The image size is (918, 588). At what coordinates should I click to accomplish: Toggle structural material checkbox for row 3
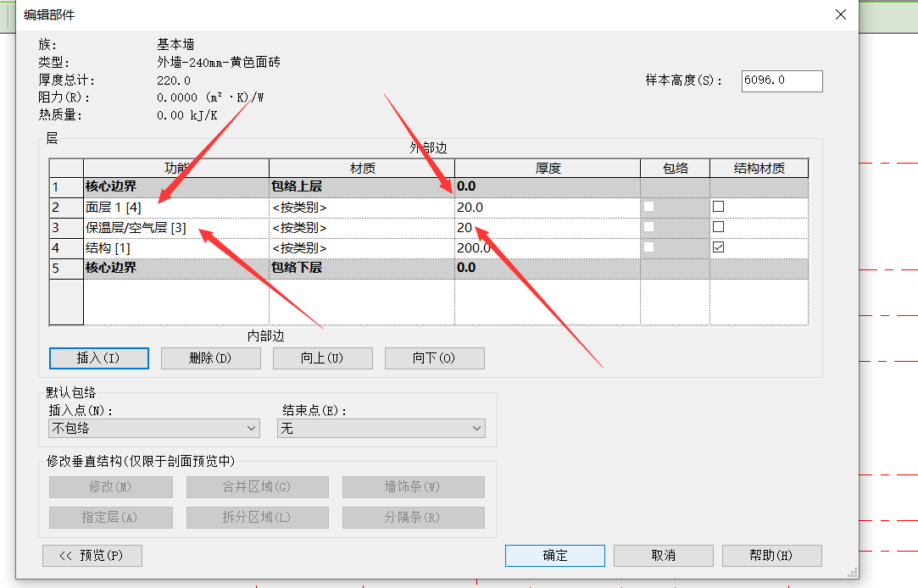(718, 227)
